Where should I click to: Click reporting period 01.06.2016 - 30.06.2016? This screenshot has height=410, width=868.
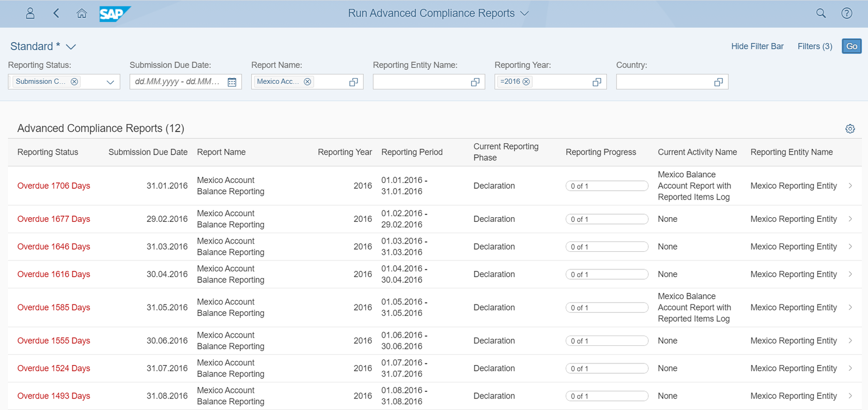click(405, 340)
